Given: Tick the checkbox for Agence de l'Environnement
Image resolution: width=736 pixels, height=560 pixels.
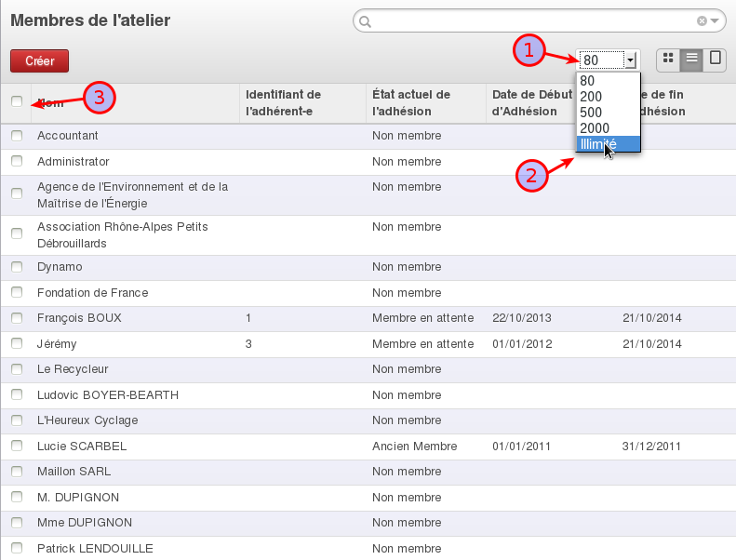Looking at the screenshot, I should tap(17, 193).
